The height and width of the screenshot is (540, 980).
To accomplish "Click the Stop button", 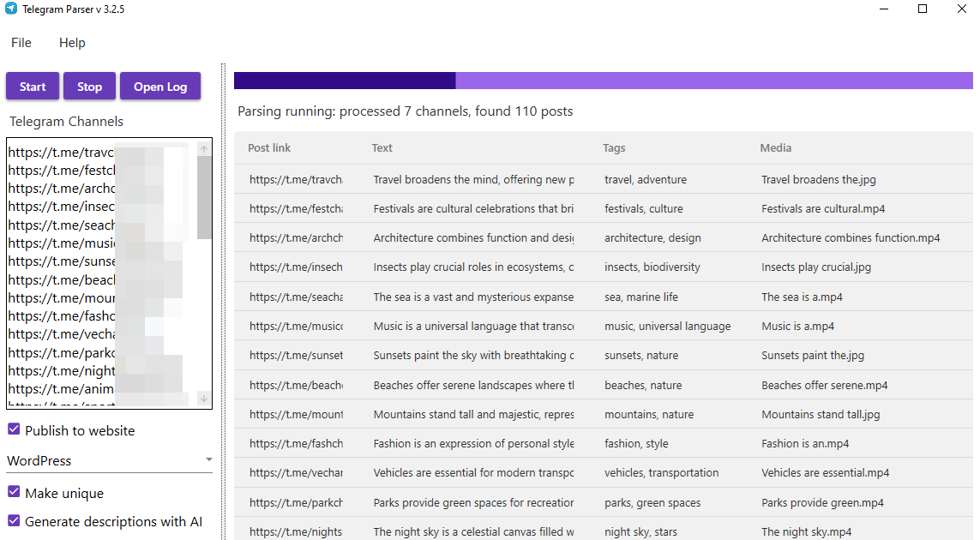I will coord(89,87).
